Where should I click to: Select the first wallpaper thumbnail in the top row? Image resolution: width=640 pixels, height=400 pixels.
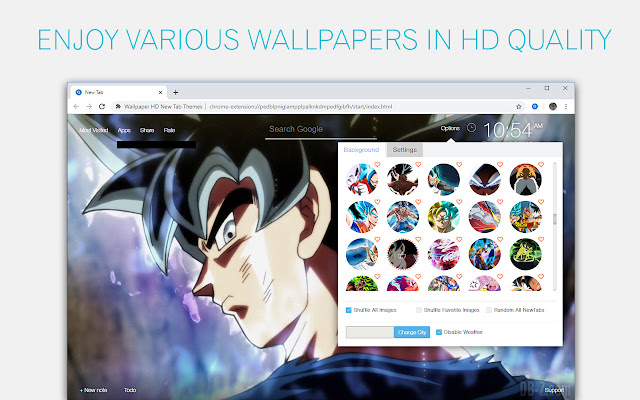tap(362, 179)
